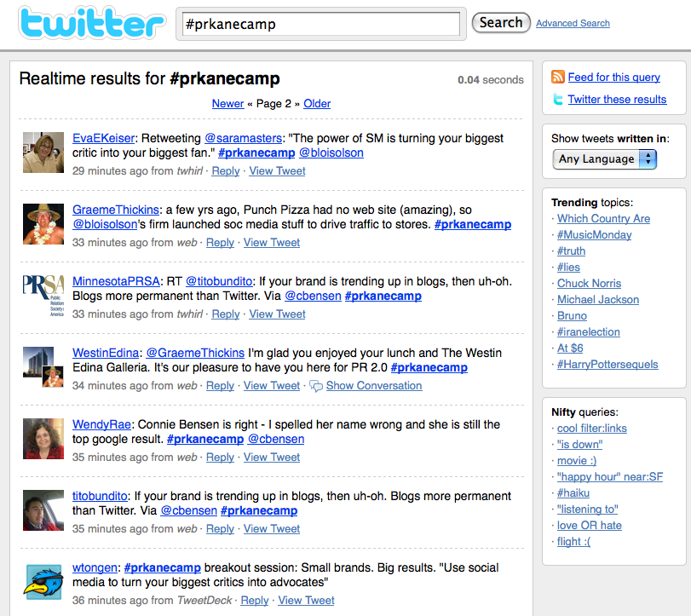Reply to EvaEKeiser's tweet
Image resolution: width=691 pixels, height=616 pixels.
(226, 171)
